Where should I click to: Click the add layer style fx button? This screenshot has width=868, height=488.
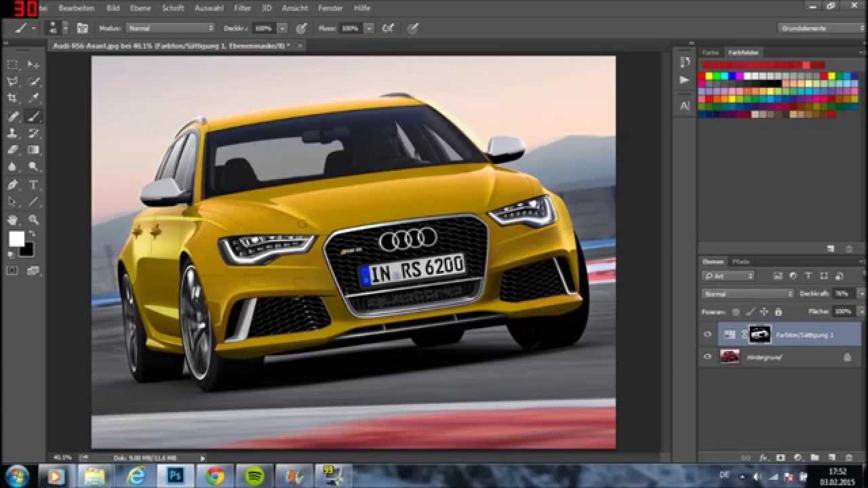tap(763, 458)
